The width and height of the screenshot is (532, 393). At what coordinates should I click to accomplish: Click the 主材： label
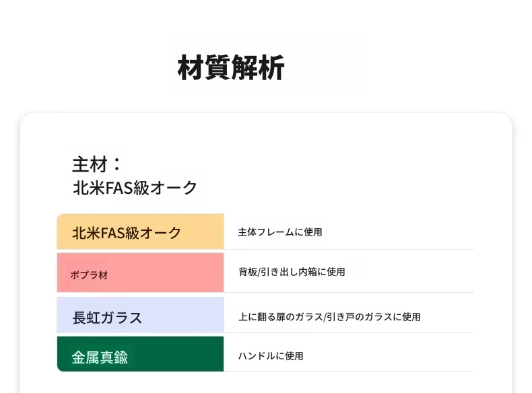98,164
